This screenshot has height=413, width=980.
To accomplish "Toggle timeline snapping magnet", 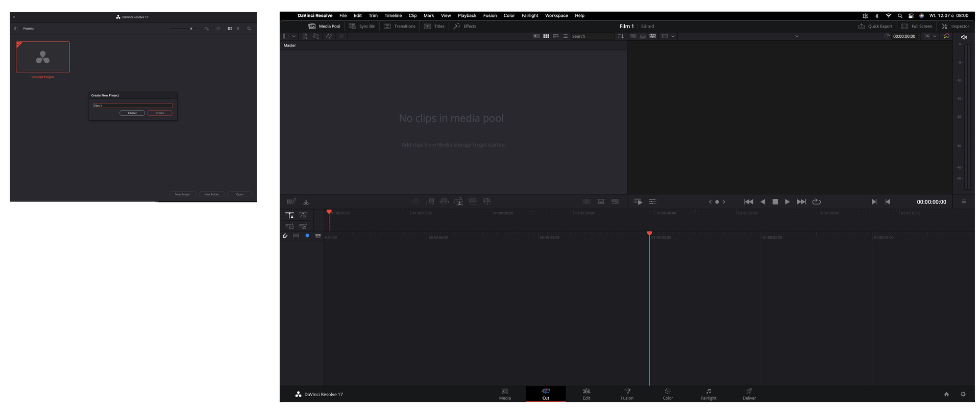I will [x=285, y=236].
